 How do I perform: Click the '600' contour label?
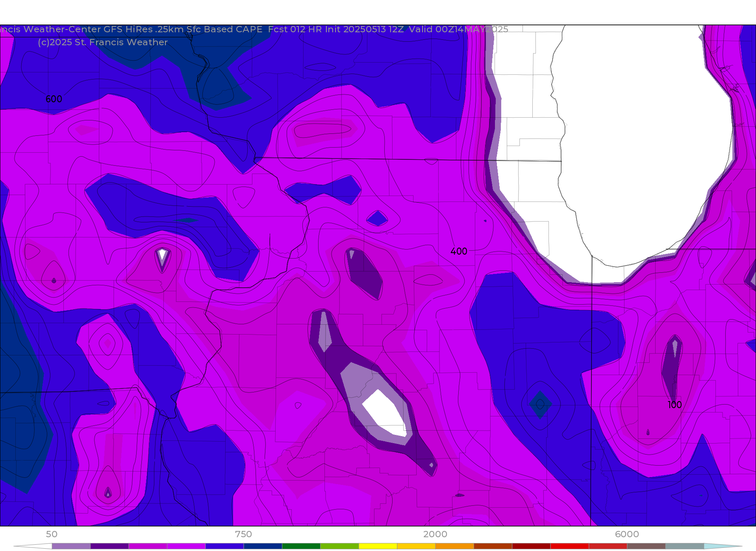point(54,99)
